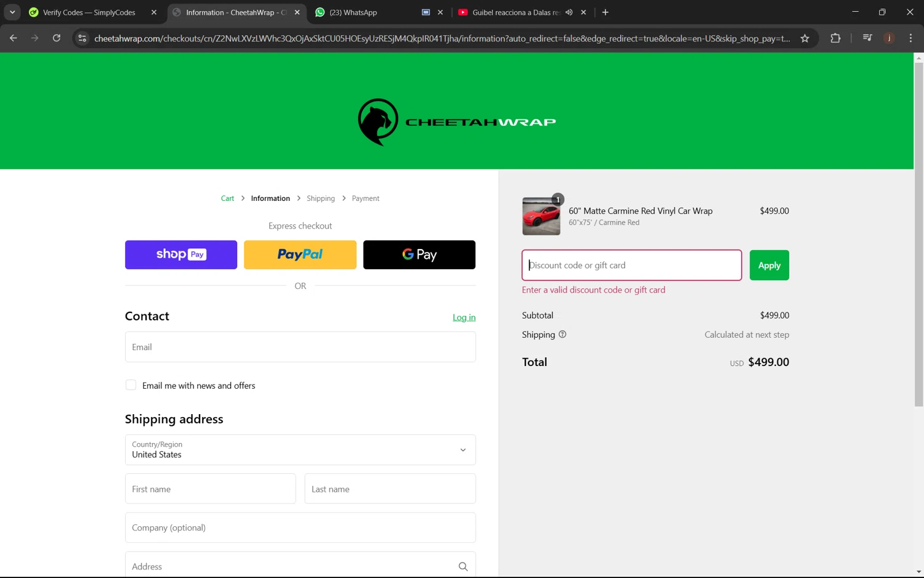
Task: Click the Country/Region dropdown chevron
Action: [x=463, y=450]
